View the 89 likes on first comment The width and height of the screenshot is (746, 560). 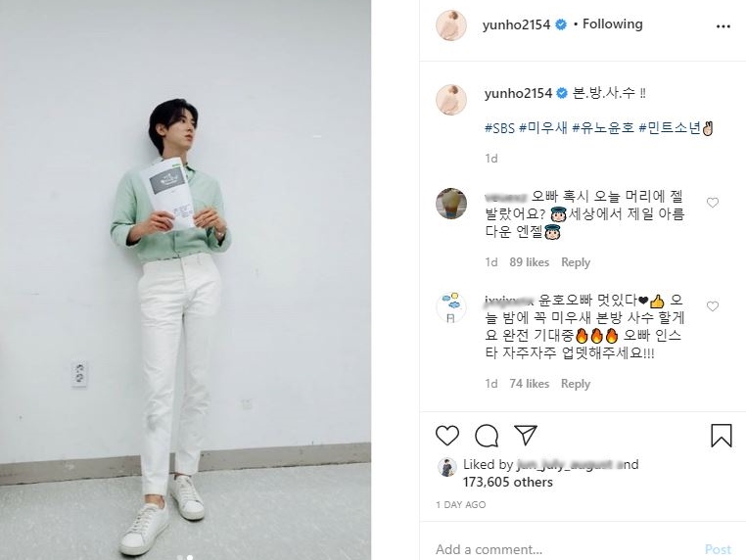529,262
